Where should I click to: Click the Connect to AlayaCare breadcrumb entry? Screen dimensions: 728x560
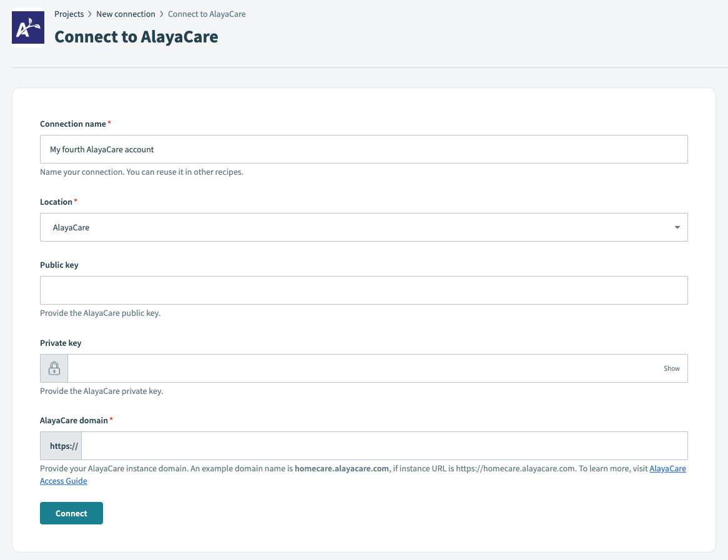coord(207,14)
